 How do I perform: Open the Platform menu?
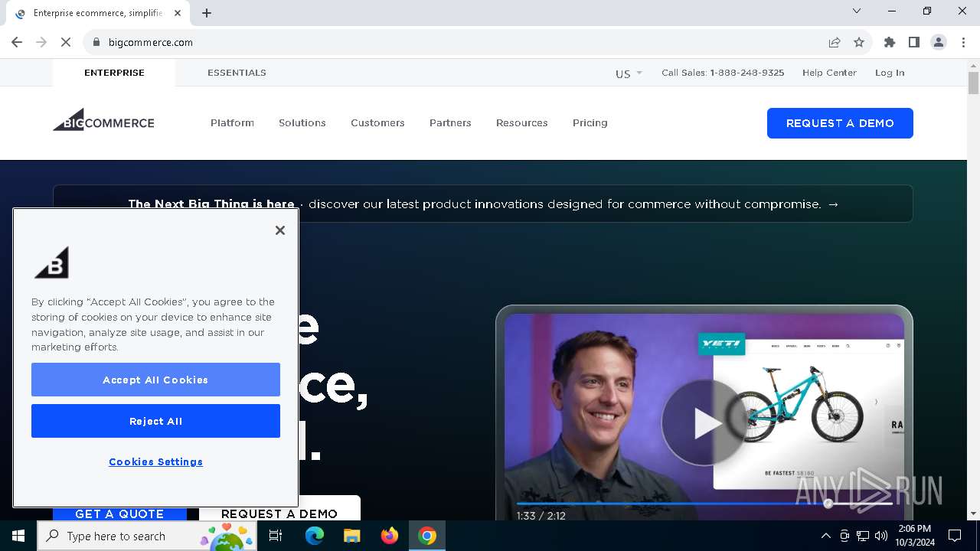point(232,122)
